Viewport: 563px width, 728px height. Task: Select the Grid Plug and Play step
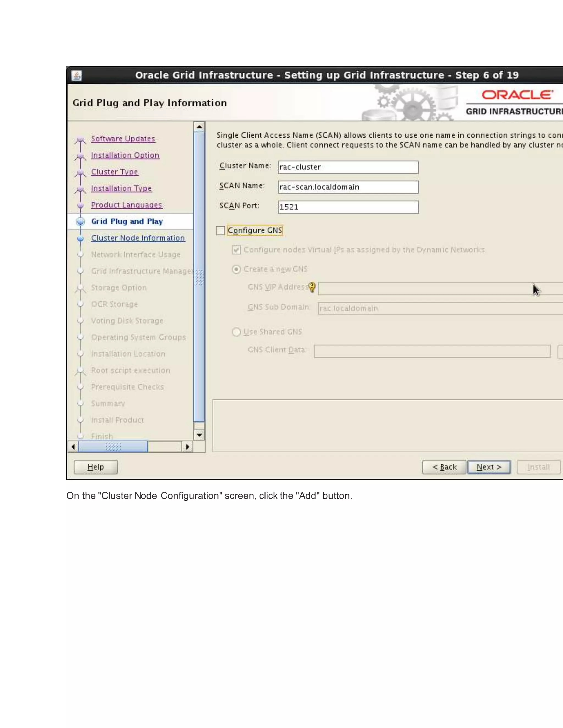pyautogui.click(x=127, y=221)
